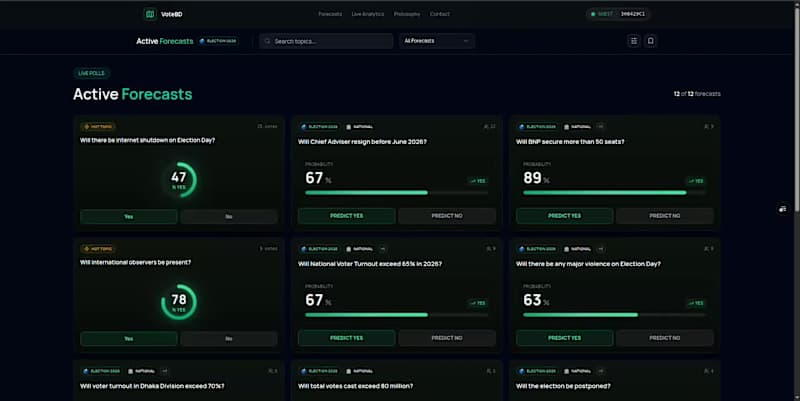Predict No on major violence forecast

point(665,338)
